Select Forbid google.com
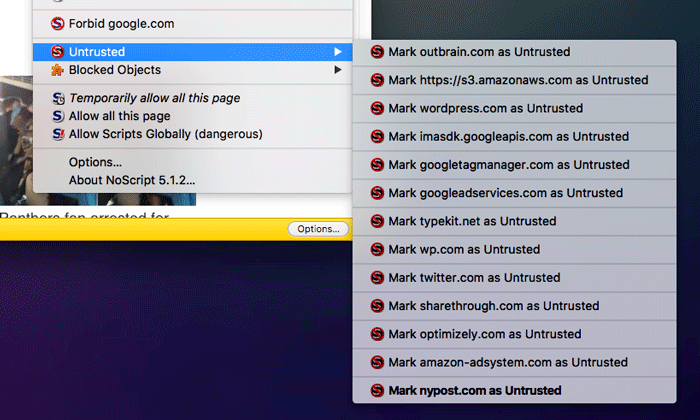Viewport: 700px width, 420px height. point(193,24)
